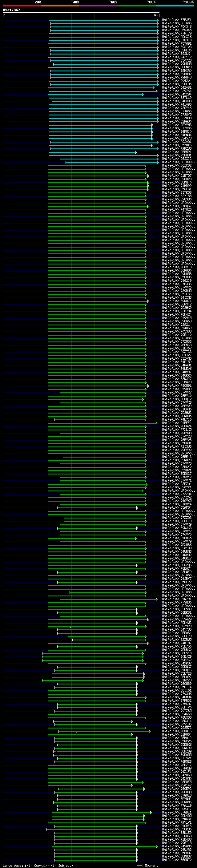Image resolution: width=197 pixels, height=868 pixels.
Task: Click the =50char. scale legend
Action: (147, 866)
